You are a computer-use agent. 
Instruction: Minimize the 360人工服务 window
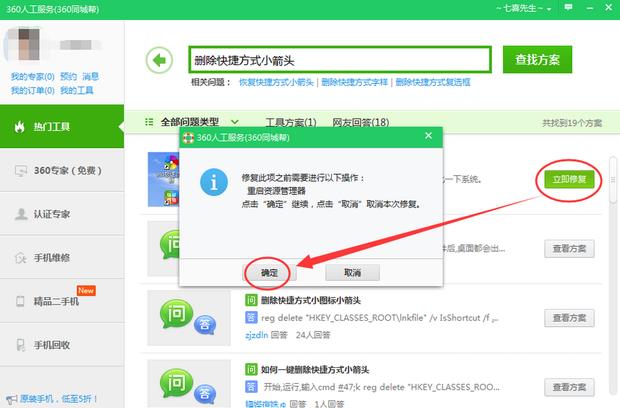pyautogui.click(x=590, y=8)
